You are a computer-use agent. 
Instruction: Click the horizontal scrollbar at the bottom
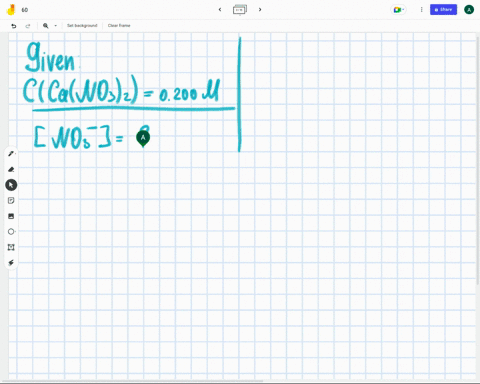(x=132, y=381)
